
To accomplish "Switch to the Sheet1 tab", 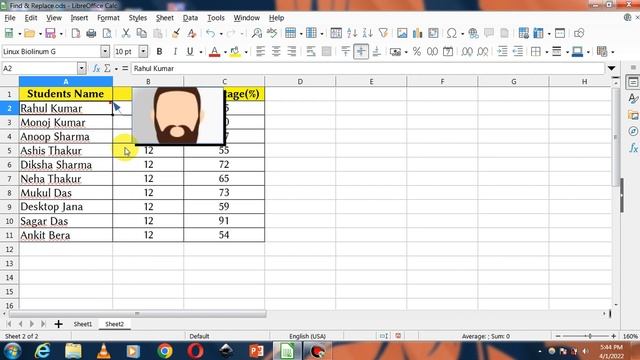I will click(x=82, y=324).
